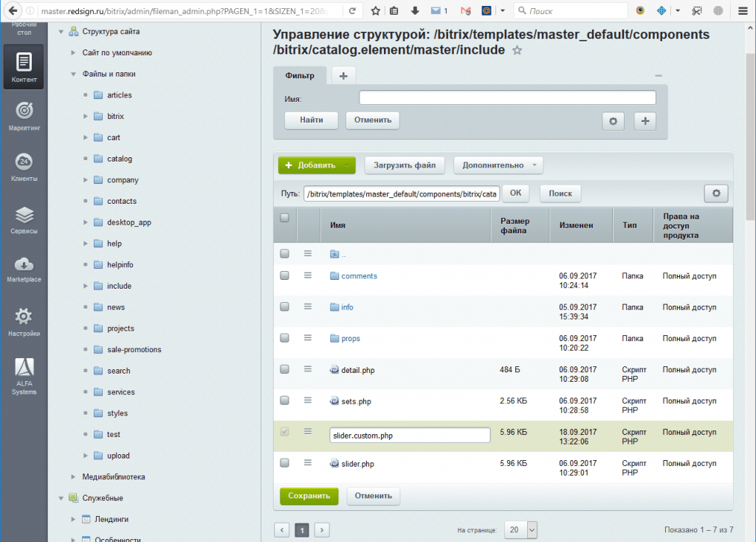Check the checkbox next to detail.php

284,368
